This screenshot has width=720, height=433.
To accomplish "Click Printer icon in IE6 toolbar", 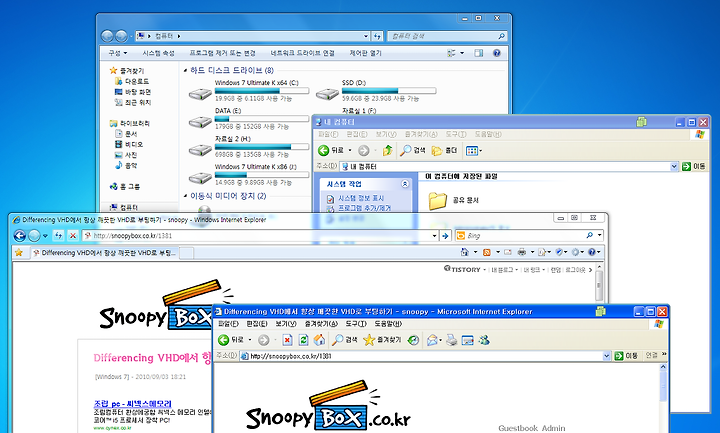I will click(x=452, y=340).
